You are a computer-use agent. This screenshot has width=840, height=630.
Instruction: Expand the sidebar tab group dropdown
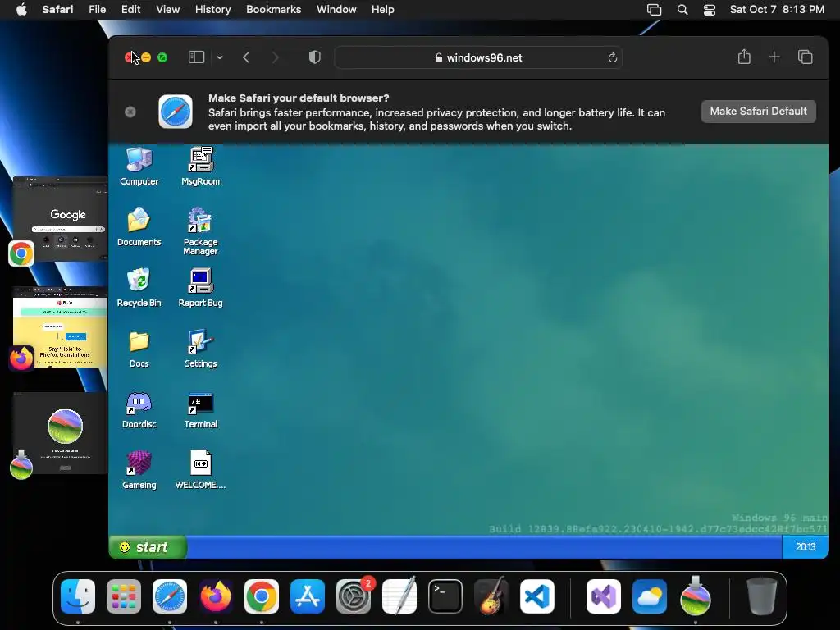click(220, 57)
